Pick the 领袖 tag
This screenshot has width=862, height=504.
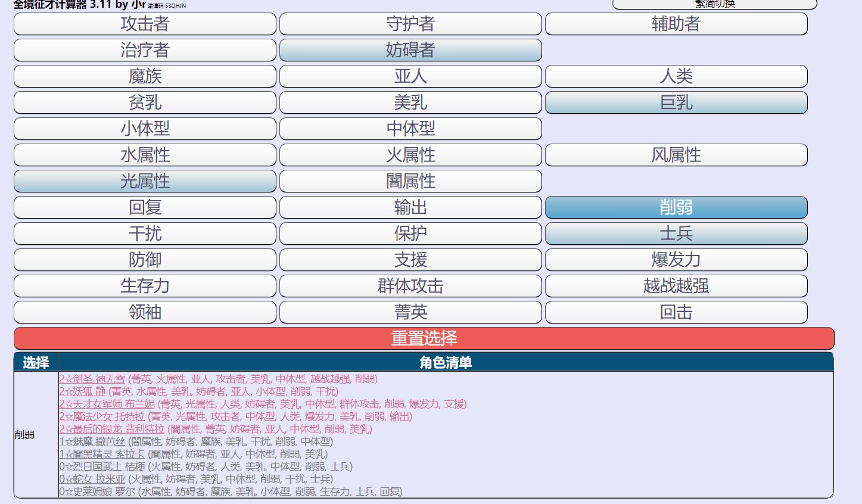tap(145, 312)
